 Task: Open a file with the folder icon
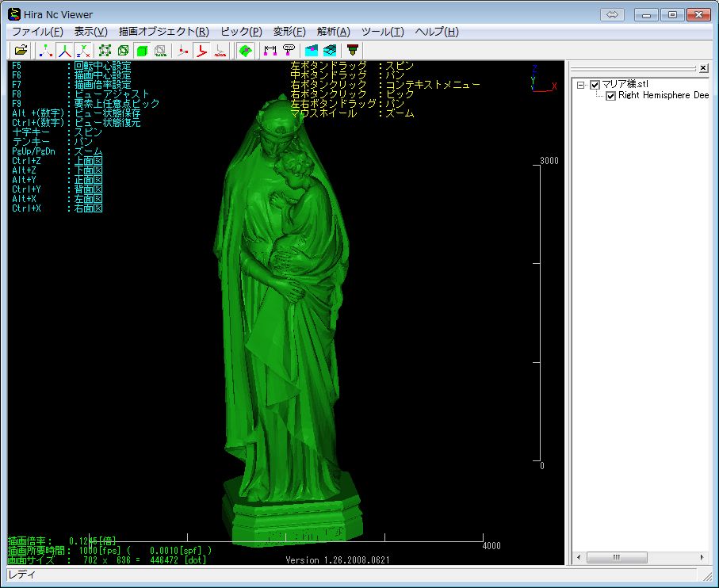click(x=21, y=51)
